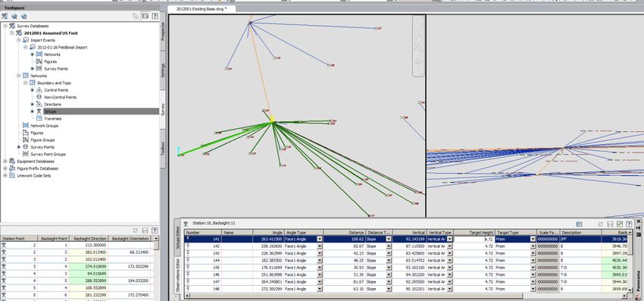
Task: Click the first survey icon in Toolspace toolbar
Action: pos(5,17)
